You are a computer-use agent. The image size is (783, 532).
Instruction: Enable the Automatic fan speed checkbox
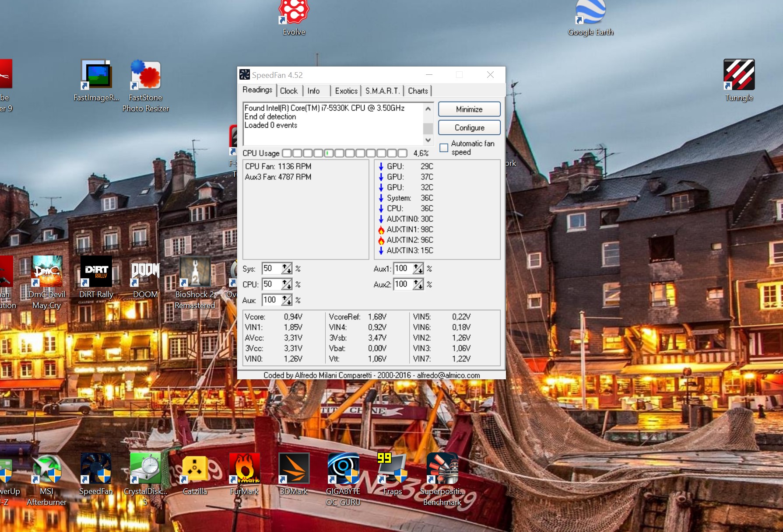444,148
